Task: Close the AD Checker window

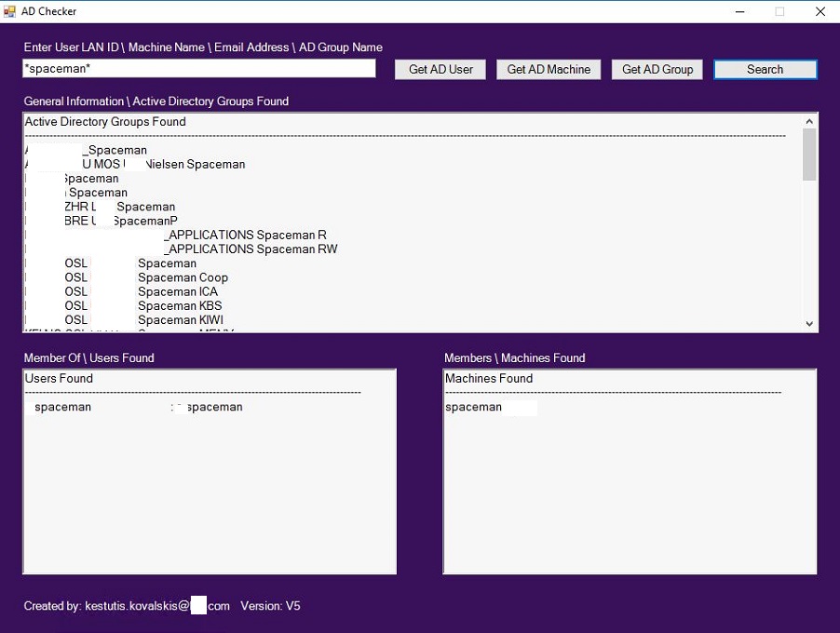Action: click(820, 11)
